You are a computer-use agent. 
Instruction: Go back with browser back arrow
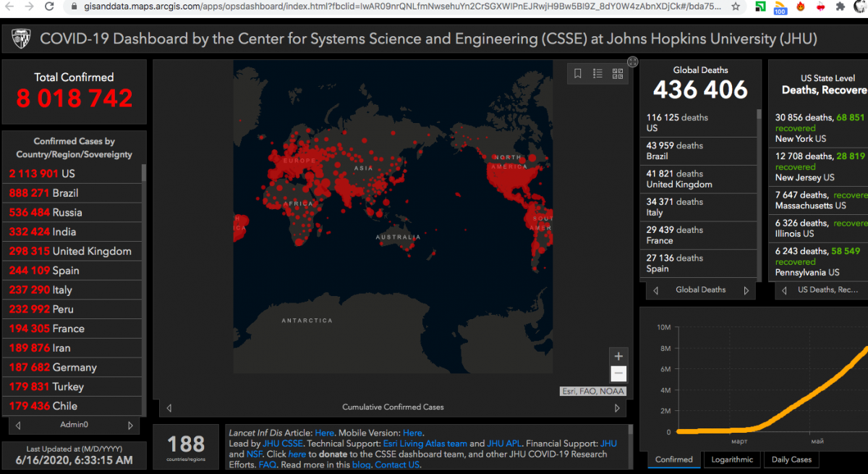(9, 7)
